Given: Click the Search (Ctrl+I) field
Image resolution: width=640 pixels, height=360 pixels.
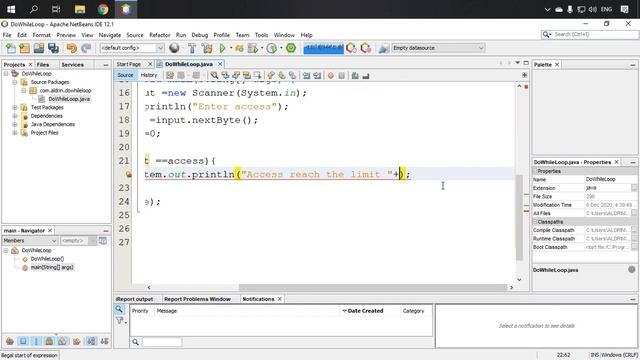Looking at the screenshot, I should [x=590, y=35].
